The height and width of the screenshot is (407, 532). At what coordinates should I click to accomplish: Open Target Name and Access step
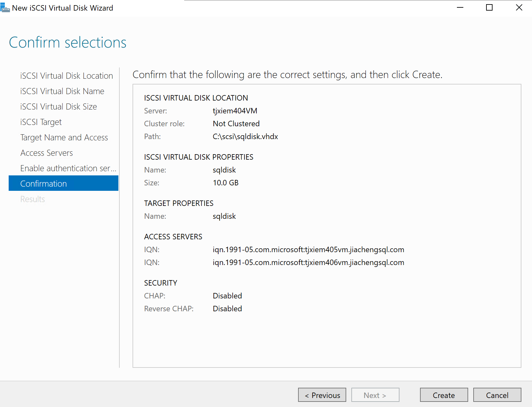click(64, 137)
